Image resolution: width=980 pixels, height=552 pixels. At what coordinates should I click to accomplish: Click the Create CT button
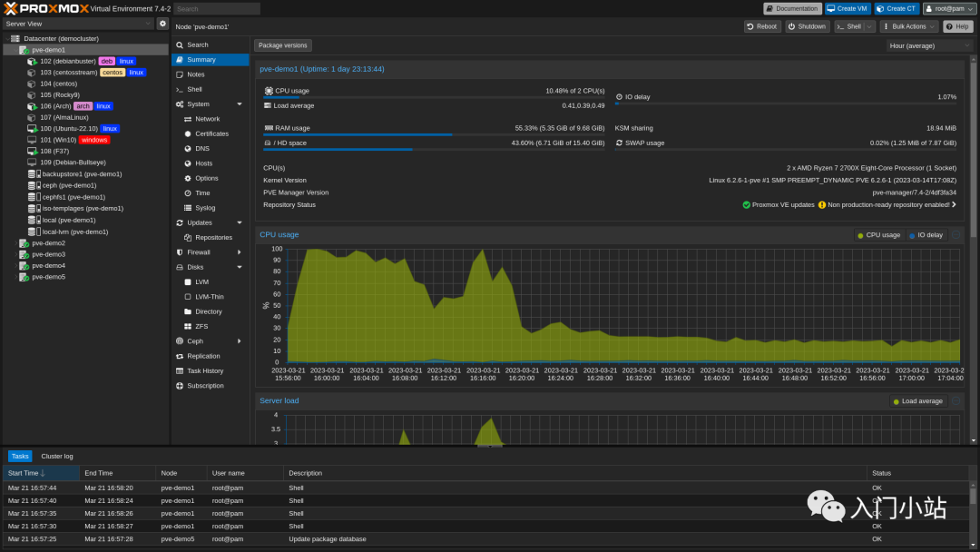click(x=897, y=9)
